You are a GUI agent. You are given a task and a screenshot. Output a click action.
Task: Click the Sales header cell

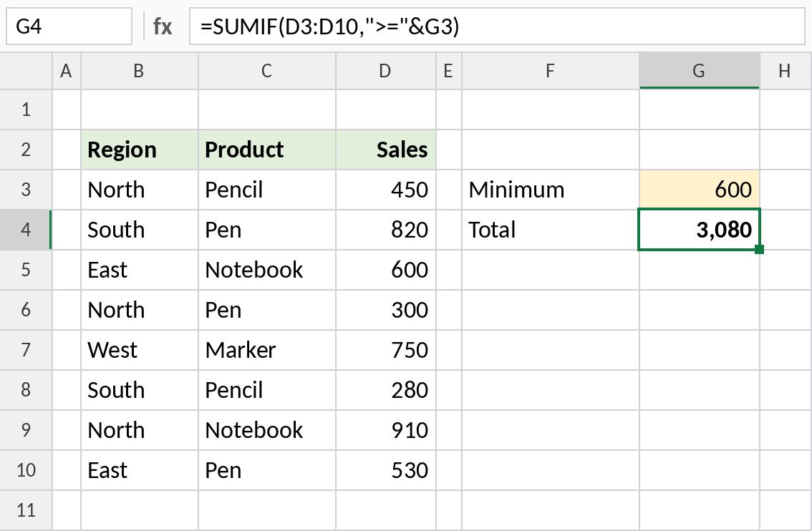[386, 150]
